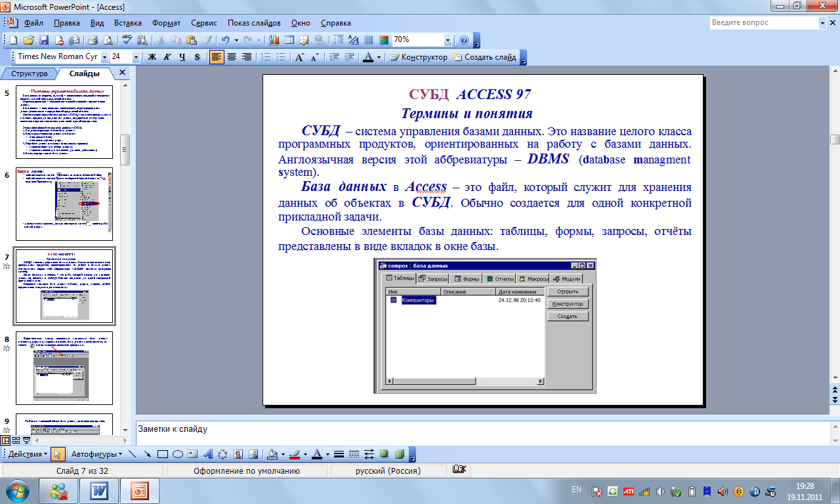Insert picture from file
Image resolution: width=840 pixels, height=504 pixels.
point(253,454)
